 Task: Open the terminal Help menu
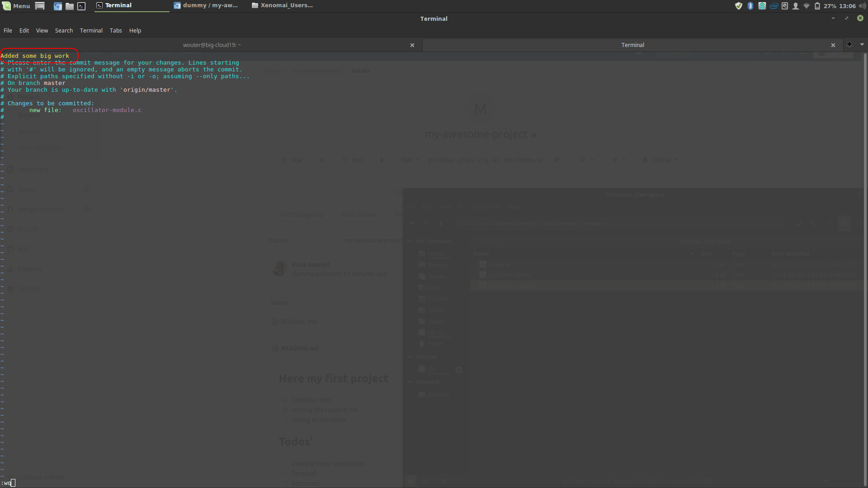point(135,30)
